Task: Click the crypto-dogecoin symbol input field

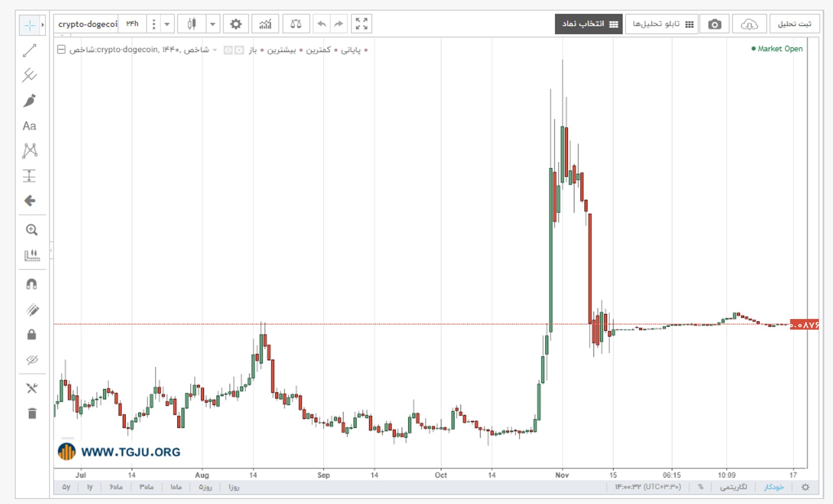Action: coord(87,24)
